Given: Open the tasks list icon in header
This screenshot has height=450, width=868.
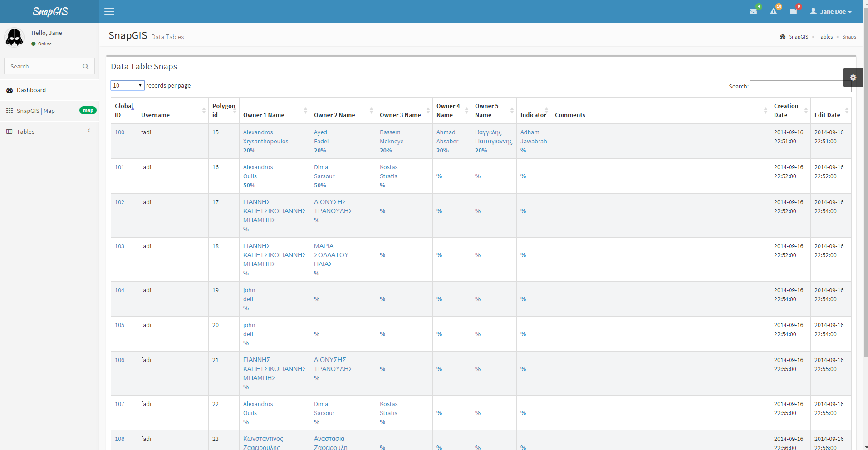Looking at the screenshot, I should coord(793,11).
